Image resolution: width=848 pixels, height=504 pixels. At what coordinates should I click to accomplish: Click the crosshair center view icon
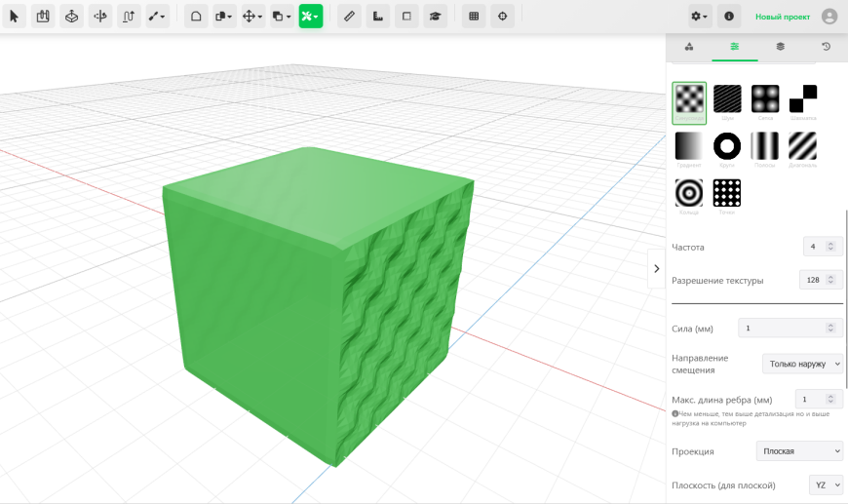[x=502, y=17]
